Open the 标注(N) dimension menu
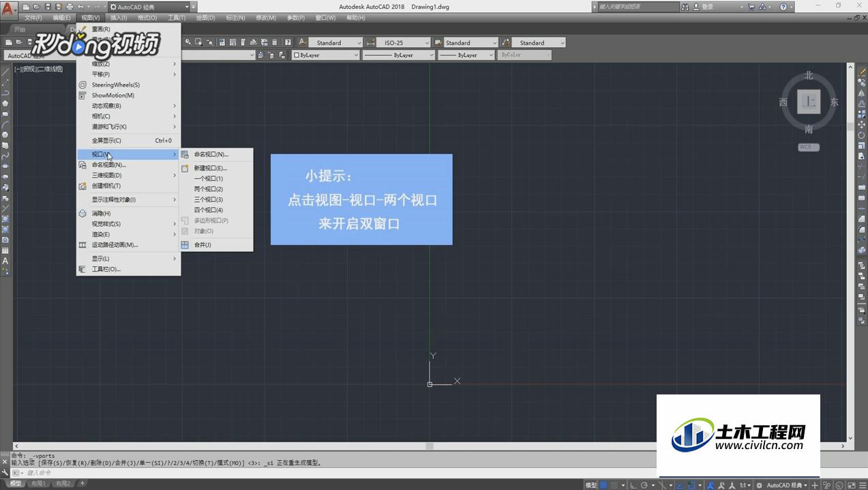Viewport: 868px width, 490px height. 235,18
